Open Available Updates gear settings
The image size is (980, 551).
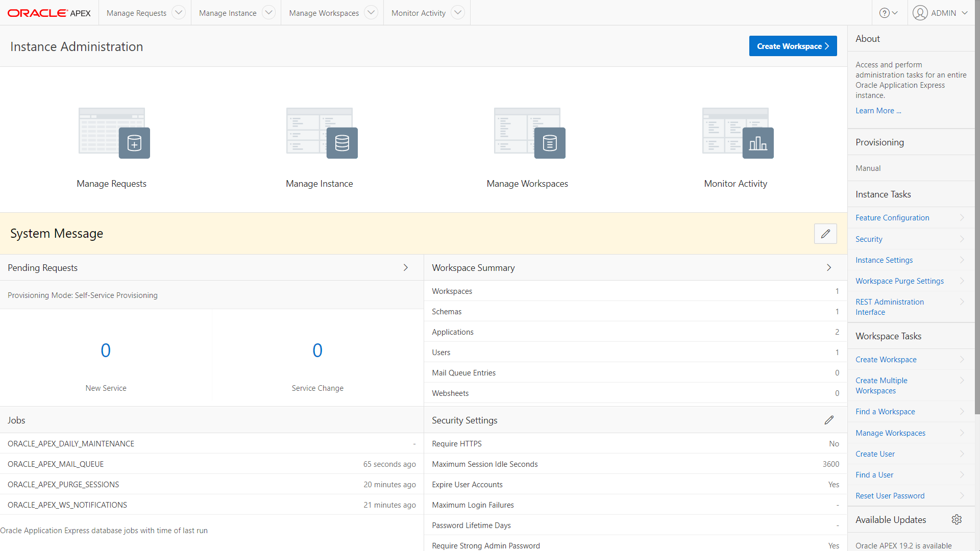957,519
